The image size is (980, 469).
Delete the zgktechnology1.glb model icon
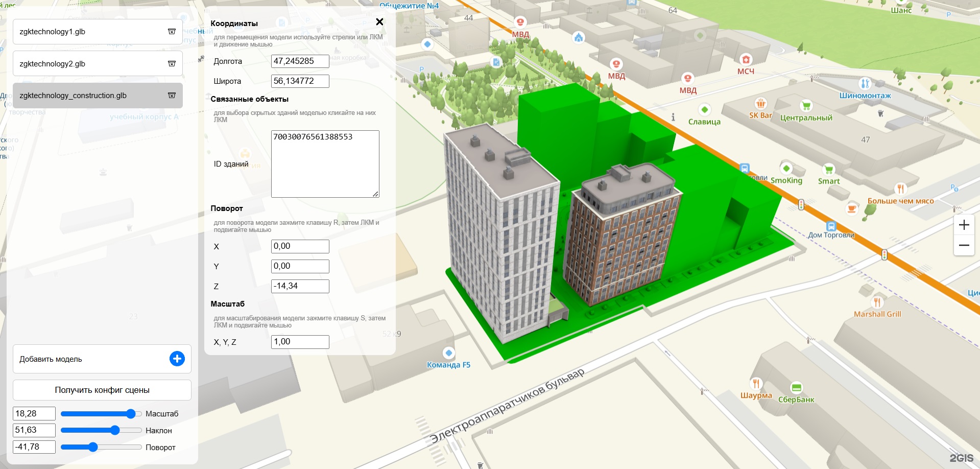(172, 32)
